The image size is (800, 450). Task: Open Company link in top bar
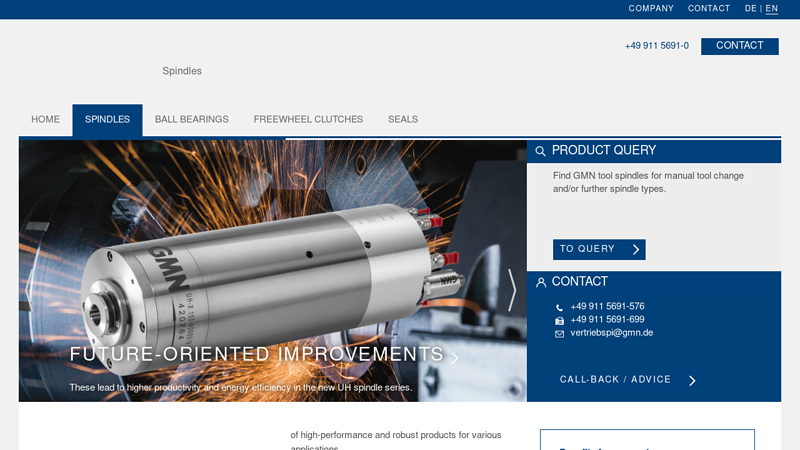tap(651, 9)
